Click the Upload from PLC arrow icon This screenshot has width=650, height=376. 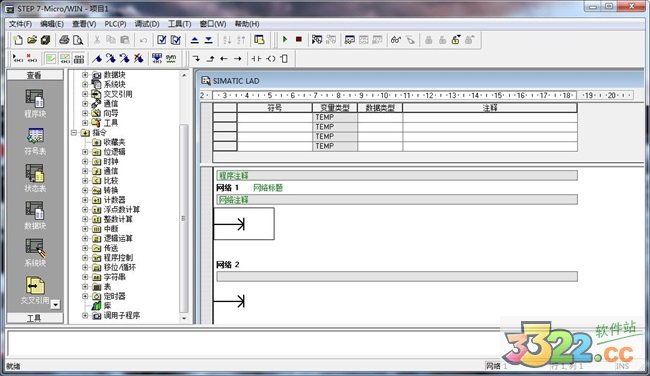tap(194, 40)
